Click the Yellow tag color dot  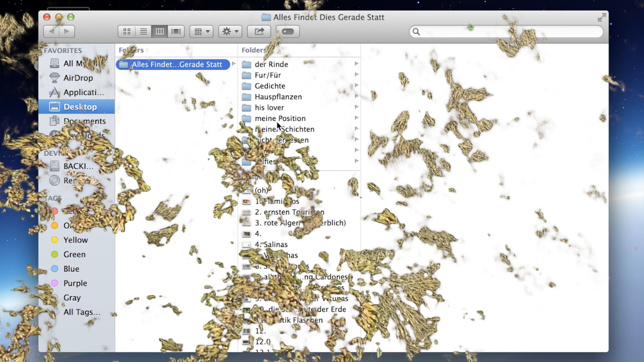(x=54, y=240)
